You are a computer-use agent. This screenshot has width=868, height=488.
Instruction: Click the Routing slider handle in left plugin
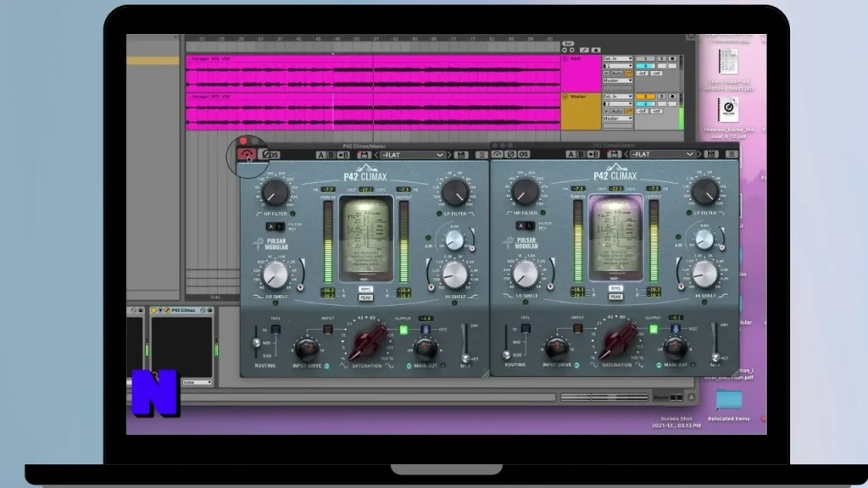point(256,343)
